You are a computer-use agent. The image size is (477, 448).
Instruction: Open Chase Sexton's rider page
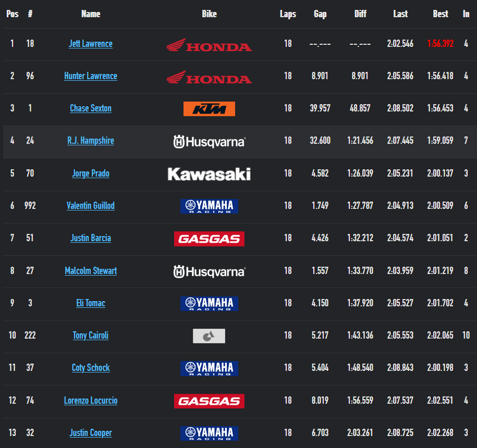[x=91, y=108]
